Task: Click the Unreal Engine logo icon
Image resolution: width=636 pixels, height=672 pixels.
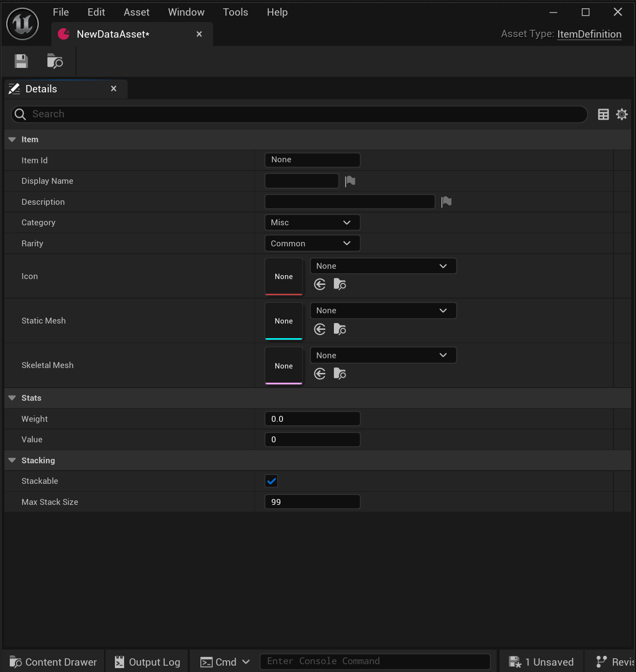Action: pyautogui.click(x=22, y=24)
